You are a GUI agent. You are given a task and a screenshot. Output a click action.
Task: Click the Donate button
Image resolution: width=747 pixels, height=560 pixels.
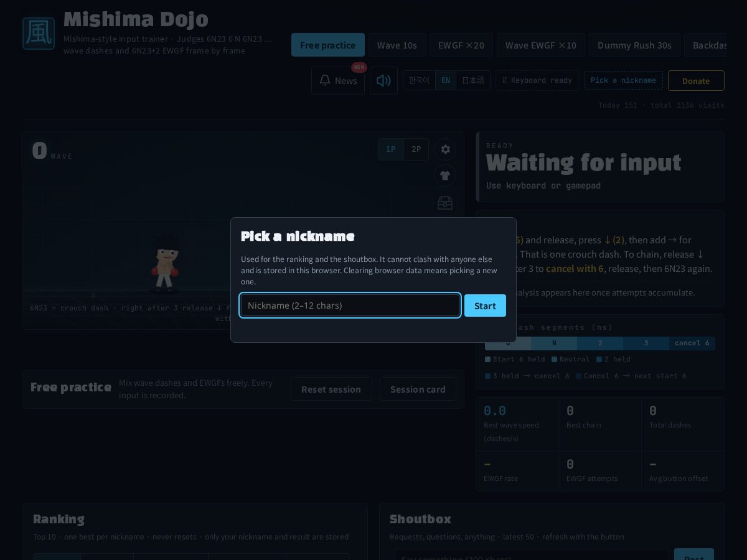point(696,81)
